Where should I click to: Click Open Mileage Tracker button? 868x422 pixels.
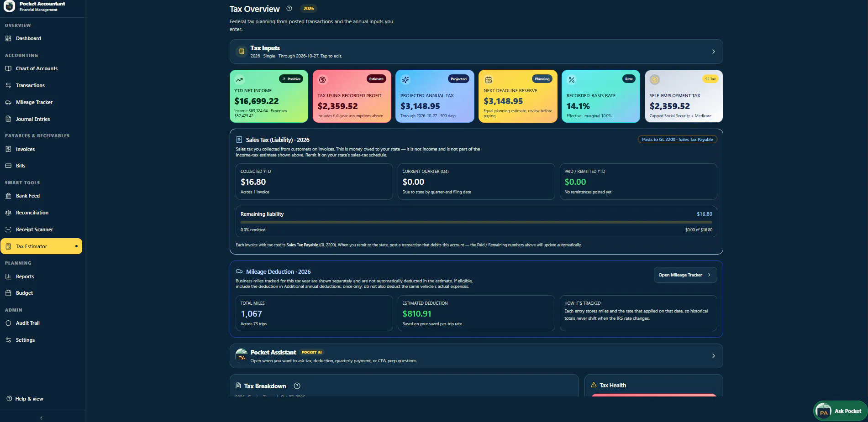[x=685, y=275]
